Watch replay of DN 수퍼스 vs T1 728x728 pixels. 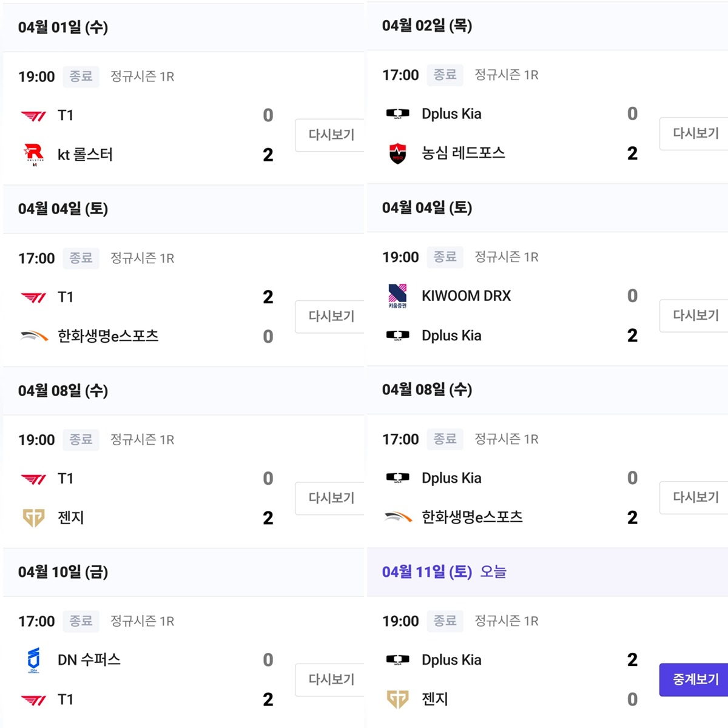tap(331, 679)
